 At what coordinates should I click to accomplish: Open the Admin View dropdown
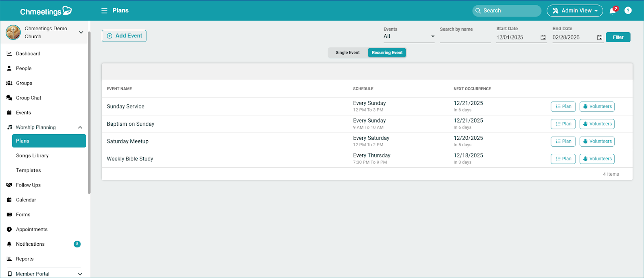574,10
